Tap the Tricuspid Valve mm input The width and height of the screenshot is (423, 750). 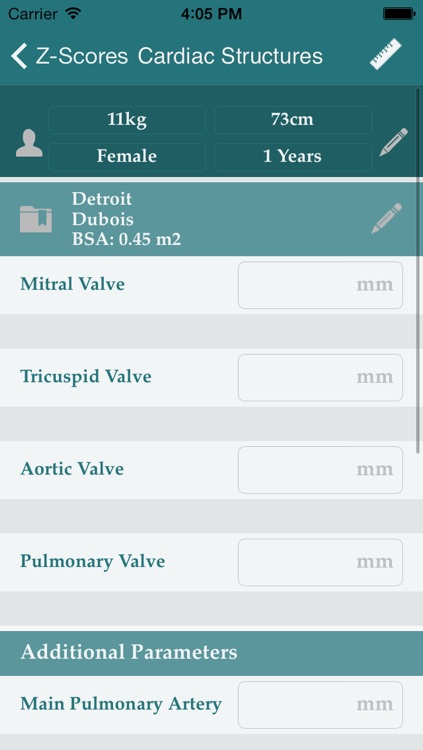[320, 377]
